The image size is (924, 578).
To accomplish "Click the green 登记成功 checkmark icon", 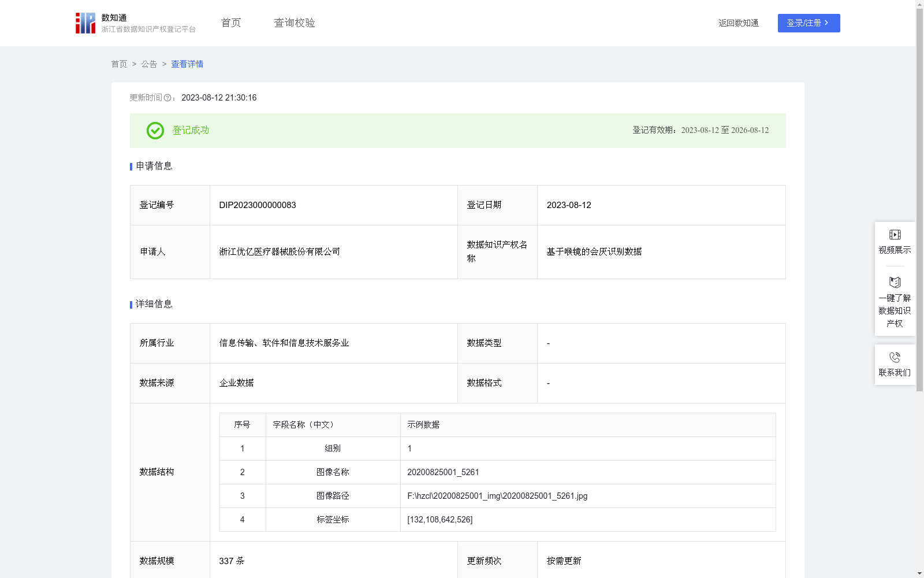I will tap(155, 131).
